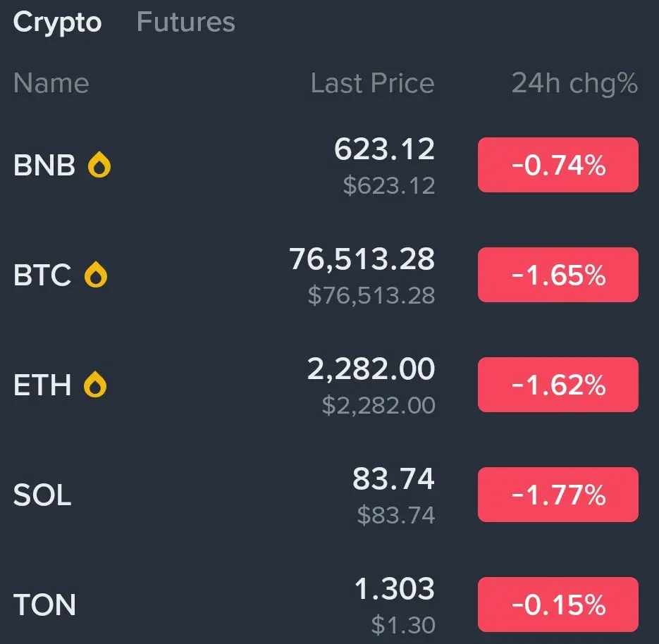Switch to the Crypto tab

click(x=57, y=23)
